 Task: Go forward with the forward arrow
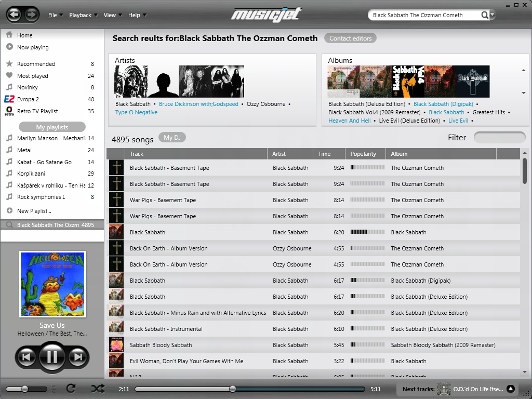[x=31, y=15]
